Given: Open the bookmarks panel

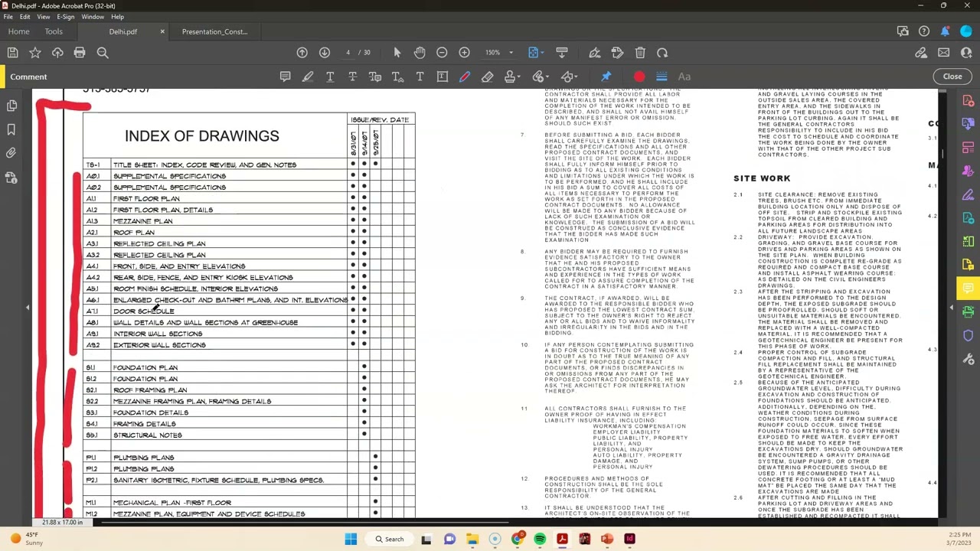Looking at the screenshot, I should pyautogui.click(x=11, y=129).
